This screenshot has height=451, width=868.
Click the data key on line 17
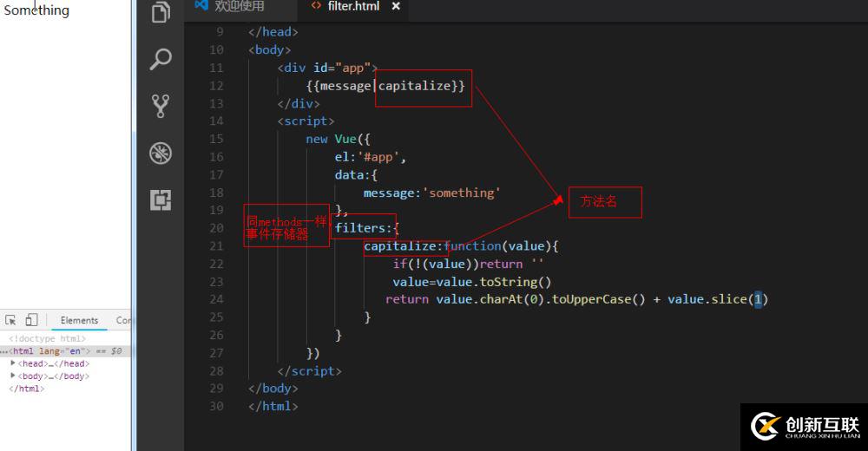pyautogui.click(x=349, y=175)
